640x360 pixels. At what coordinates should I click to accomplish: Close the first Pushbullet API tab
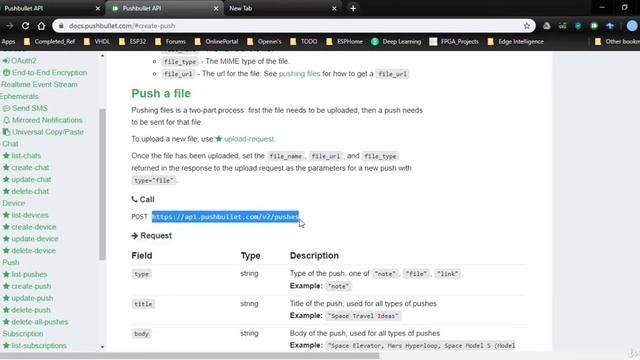(98, 8)
